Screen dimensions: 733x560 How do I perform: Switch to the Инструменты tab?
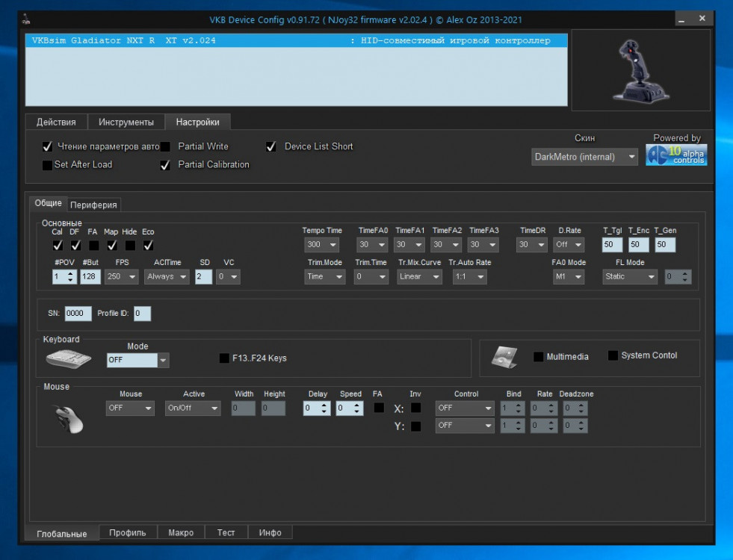tap(126, 122)
